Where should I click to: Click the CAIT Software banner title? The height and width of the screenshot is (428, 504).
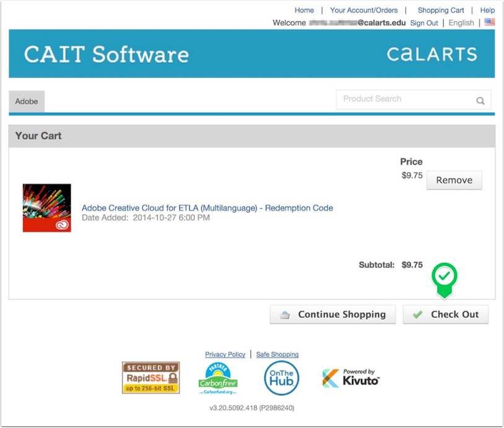coord(106,54)
